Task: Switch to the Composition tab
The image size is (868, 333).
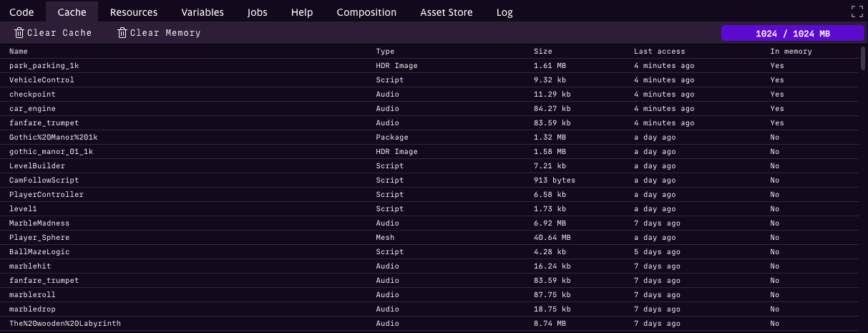Action: (366, 12)
